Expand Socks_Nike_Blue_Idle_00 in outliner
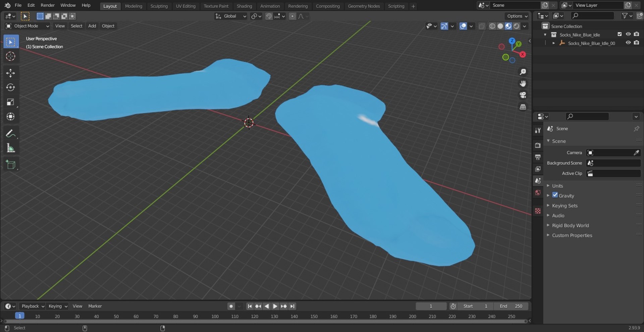Image resolution: width=644 pixels, height=332 pixels. (553, 43)
